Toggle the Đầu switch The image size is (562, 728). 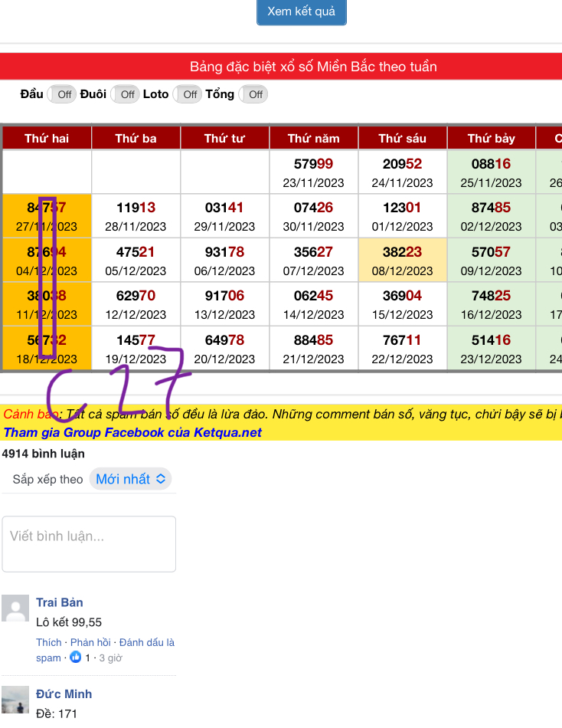pyautogui.click(x=62, y=94)
